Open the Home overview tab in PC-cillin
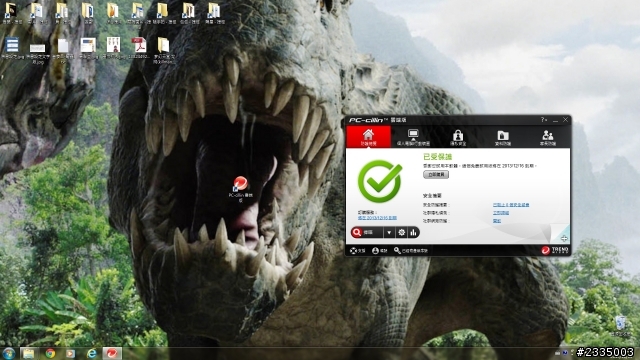 tap(368, 137)
